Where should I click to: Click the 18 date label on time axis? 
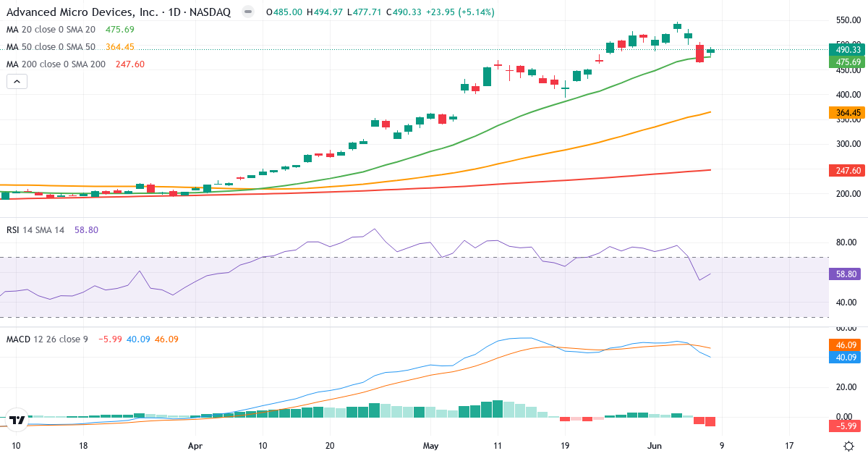[83, 446]
